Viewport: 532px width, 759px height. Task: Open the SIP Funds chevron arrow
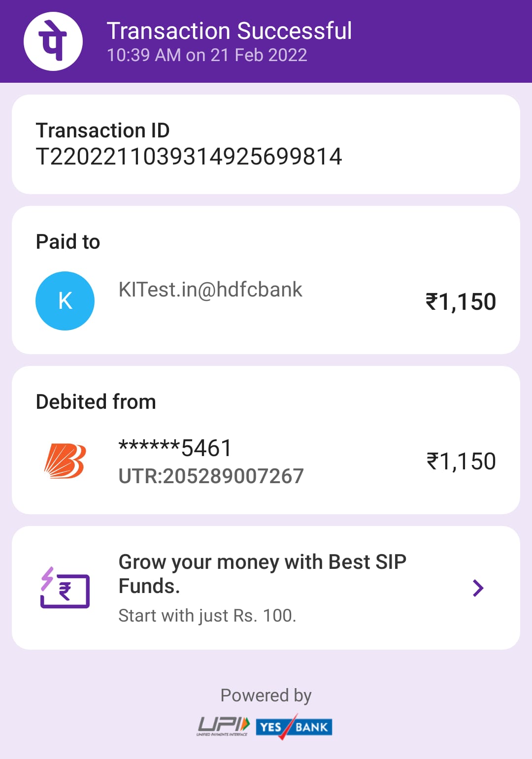[478, 588]
